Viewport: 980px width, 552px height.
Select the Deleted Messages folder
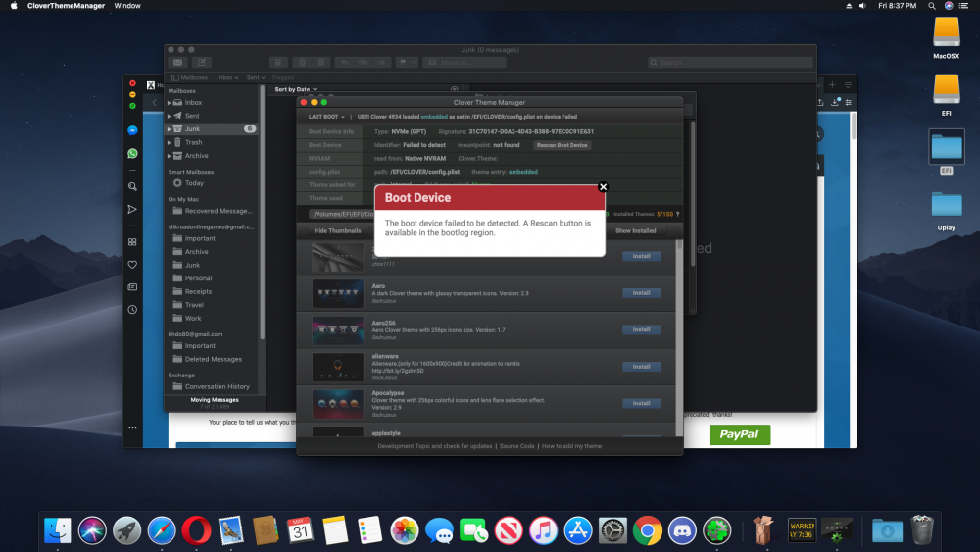(x=213, y=359)
